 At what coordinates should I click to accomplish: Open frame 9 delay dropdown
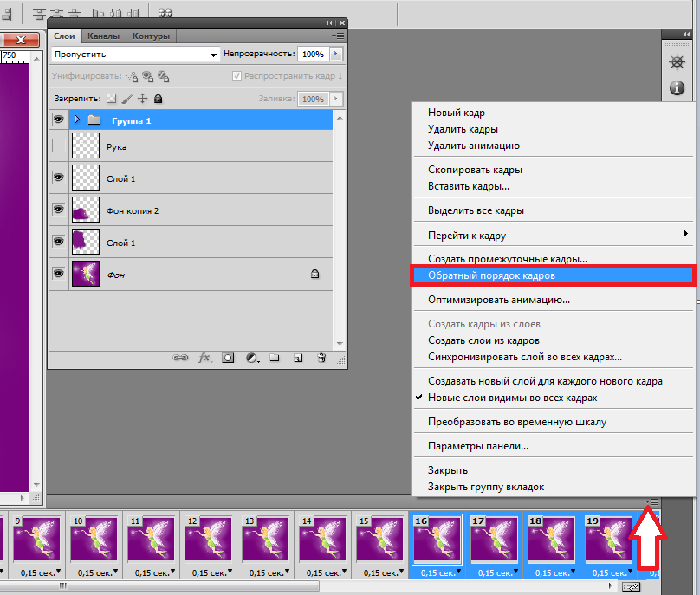pyautogui.click(x=58, y=572)
